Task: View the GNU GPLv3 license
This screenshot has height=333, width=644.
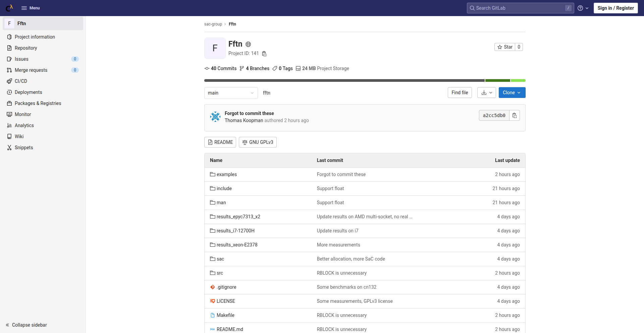Action: click(x=258, y=142)
